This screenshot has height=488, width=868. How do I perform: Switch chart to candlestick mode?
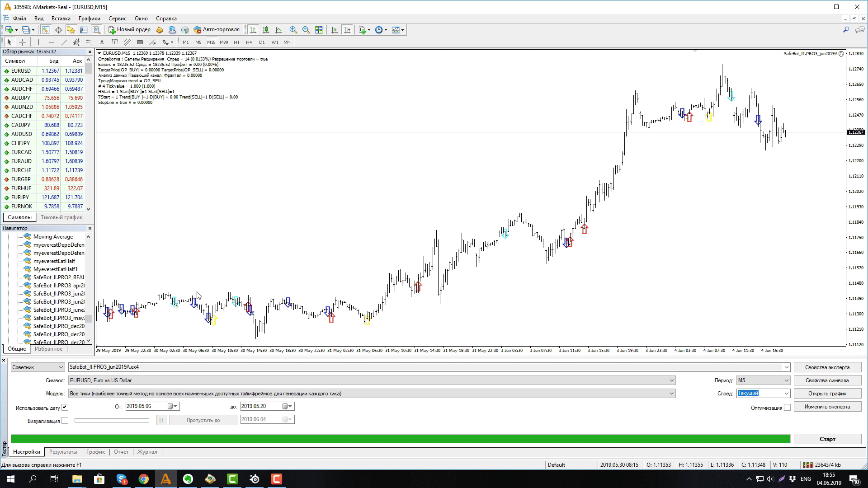click(266, 30)
